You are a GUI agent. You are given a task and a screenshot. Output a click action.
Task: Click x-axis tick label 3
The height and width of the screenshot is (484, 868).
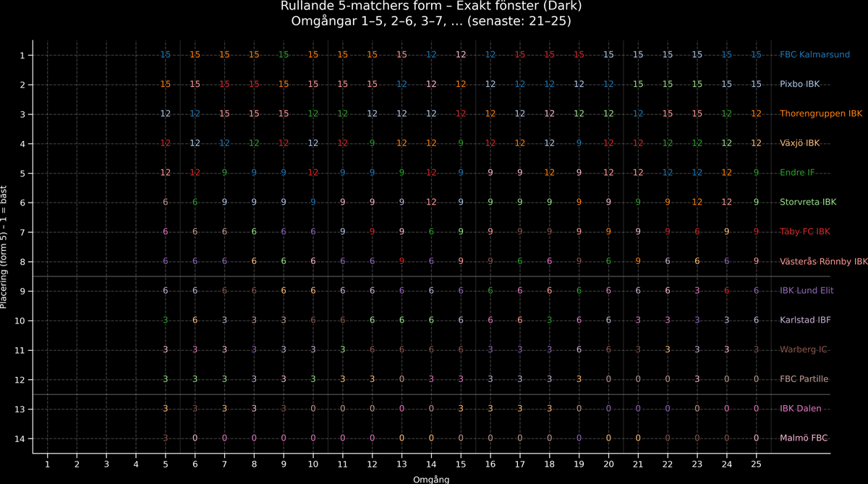click(106, 464)
